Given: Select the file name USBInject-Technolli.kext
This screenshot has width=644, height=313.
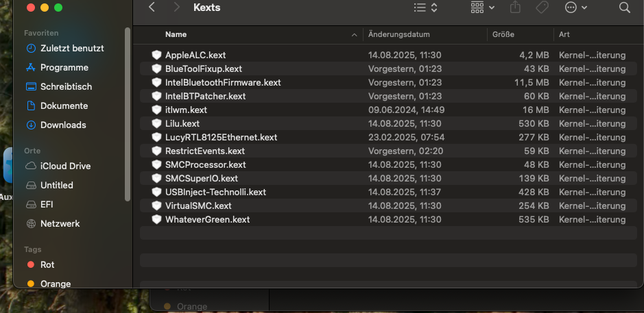Looking at the screenshot, I should [215, 192].
